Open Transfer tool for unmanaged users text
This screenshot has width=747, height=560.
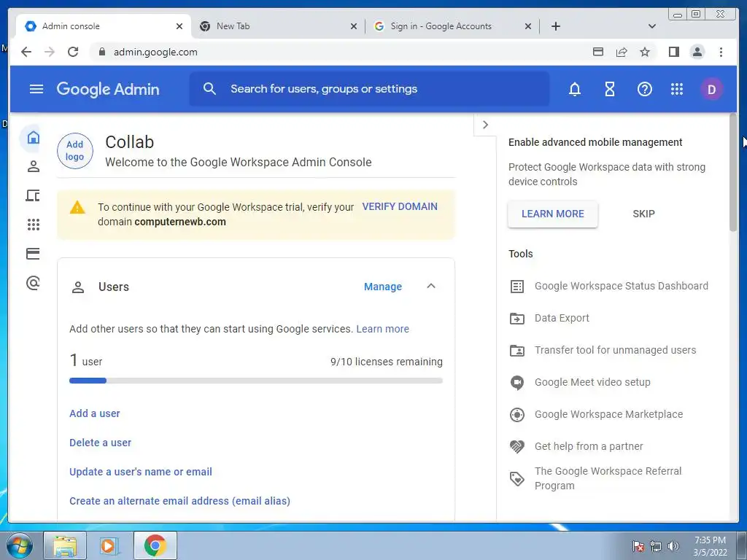tap(615, 350)
